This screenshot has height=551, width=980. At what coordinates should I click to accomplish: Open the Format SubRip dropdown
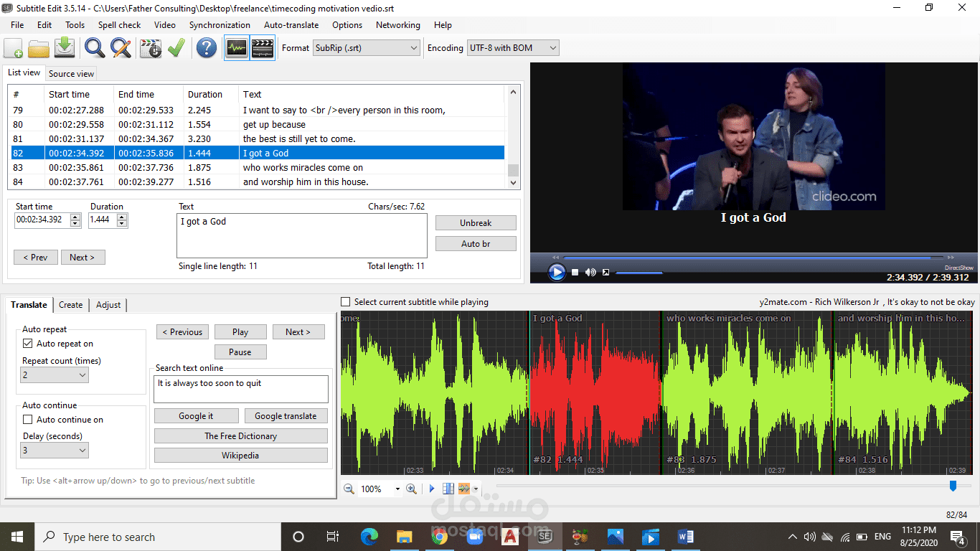(367, 48)
